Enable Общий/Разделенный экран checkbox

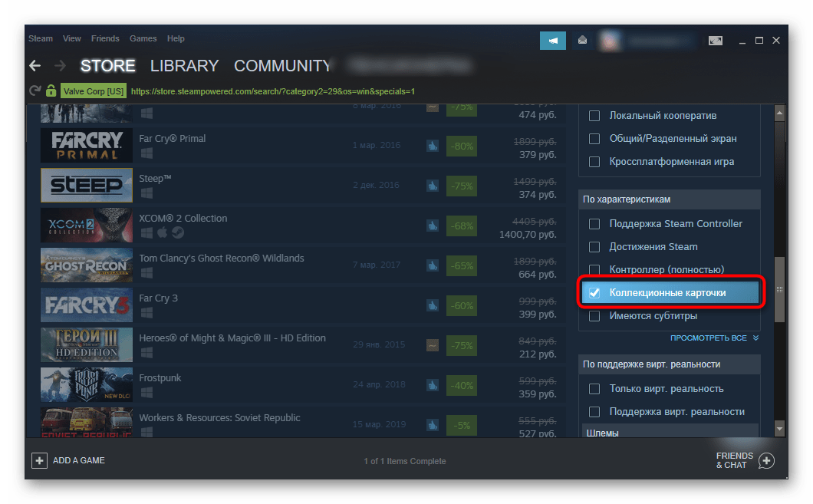pyautogui.click(x=594, y=139)
